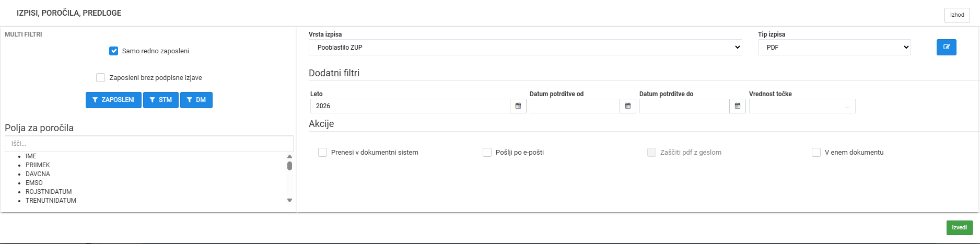Image resolution: width=980 pixels, height=244 pixels.
Task: Select ROJSTNIDATUM field in the list
Action: [49, 192]
